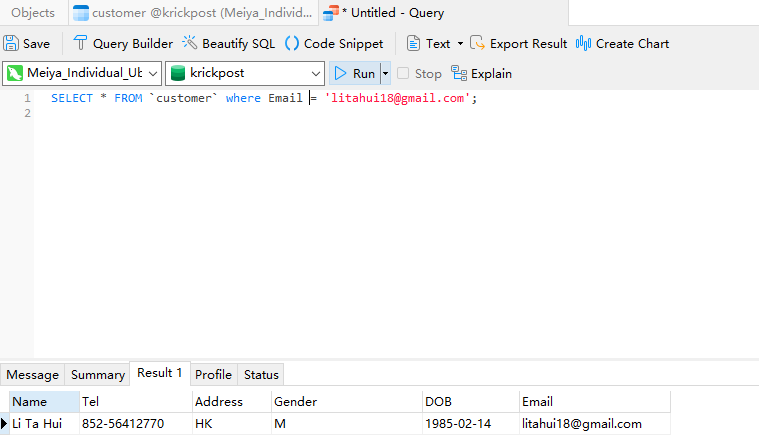Click the Explain query plan icon
The width and height of the screenshot is (759, 443).
(x=459, y=73)
